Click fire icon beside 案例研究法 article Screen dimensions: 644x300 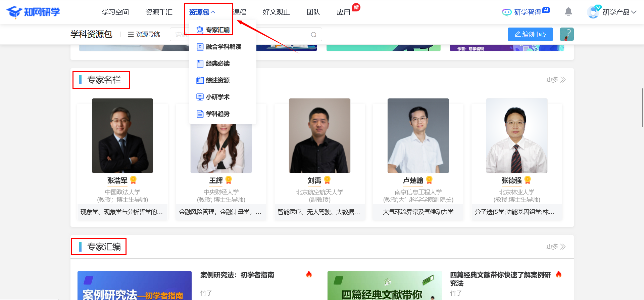click(309, 274)
